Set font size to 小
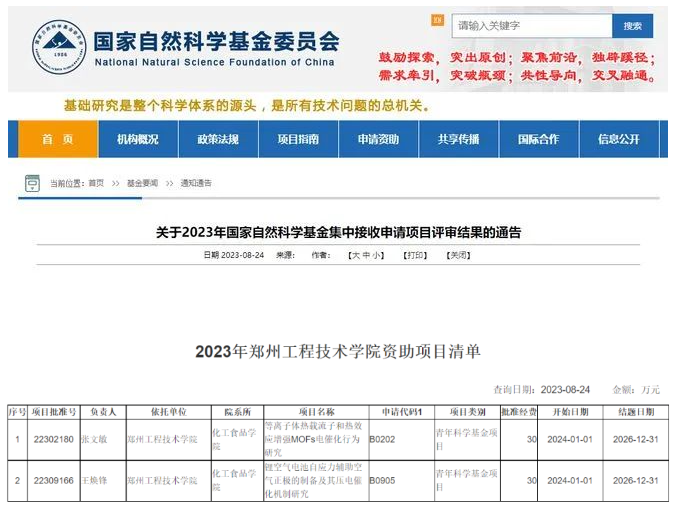The width and height of the screenshot is (679, 514). pos(376,255)
